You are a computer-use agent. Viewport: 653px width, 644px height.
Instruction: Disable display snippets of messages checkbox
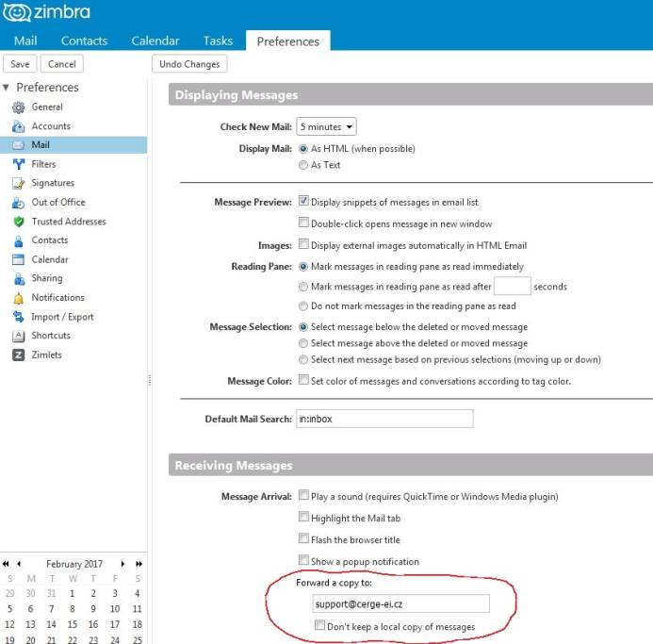(303, 202)
